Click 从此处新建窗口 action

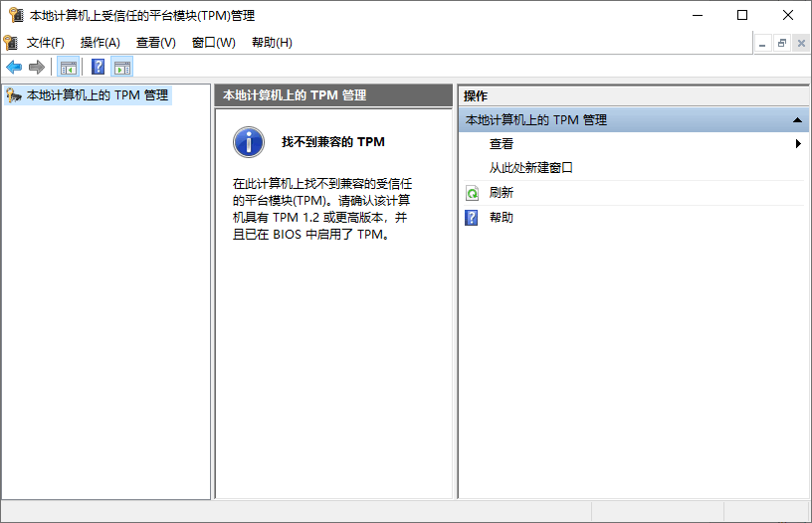click(530, 168)
